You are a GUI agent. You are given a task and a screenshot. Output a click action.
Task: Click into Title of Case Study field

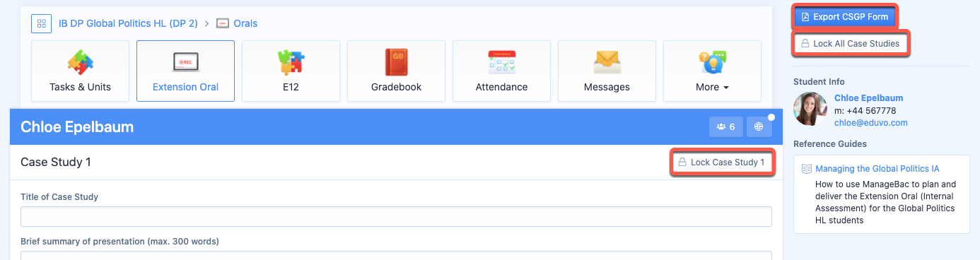[x=396, y=216]
